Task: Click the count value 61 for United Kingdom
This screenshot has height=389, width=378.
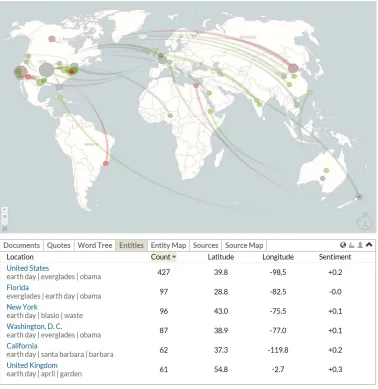Action: pyautogui.click(x=163, y=369)
